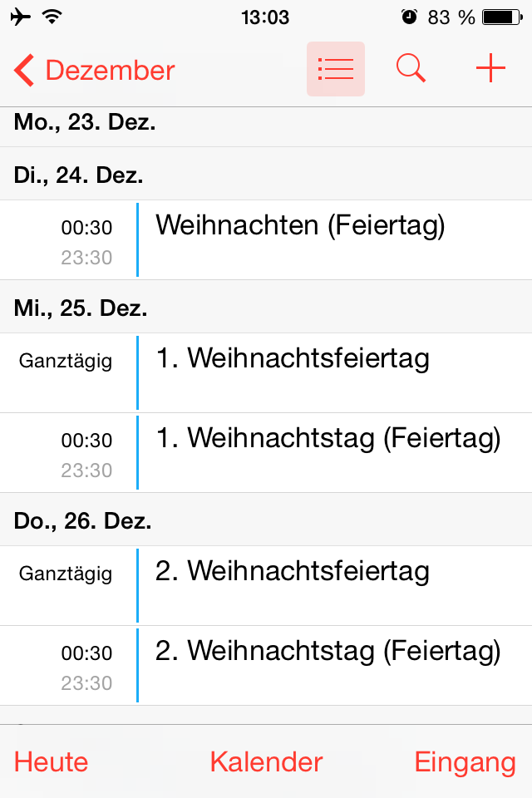
Task: Go back to Dezember month view
Action: 95,70
